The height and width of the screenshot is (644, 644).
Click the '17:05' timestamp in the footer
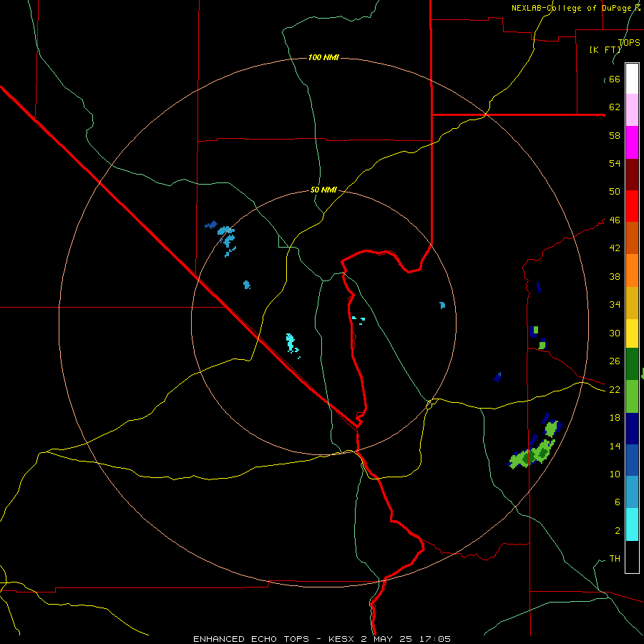435,639
